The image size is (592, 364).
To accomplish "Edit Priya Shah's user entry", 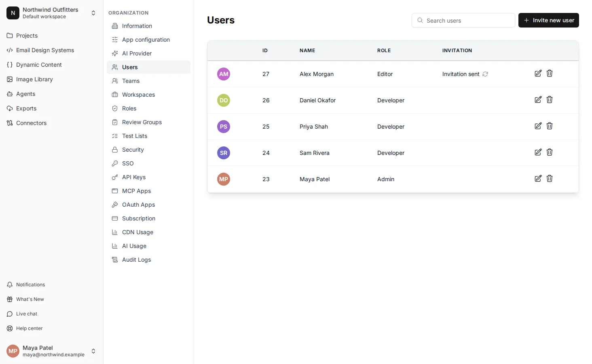I will pyautogui.click(x=538, y=126).
